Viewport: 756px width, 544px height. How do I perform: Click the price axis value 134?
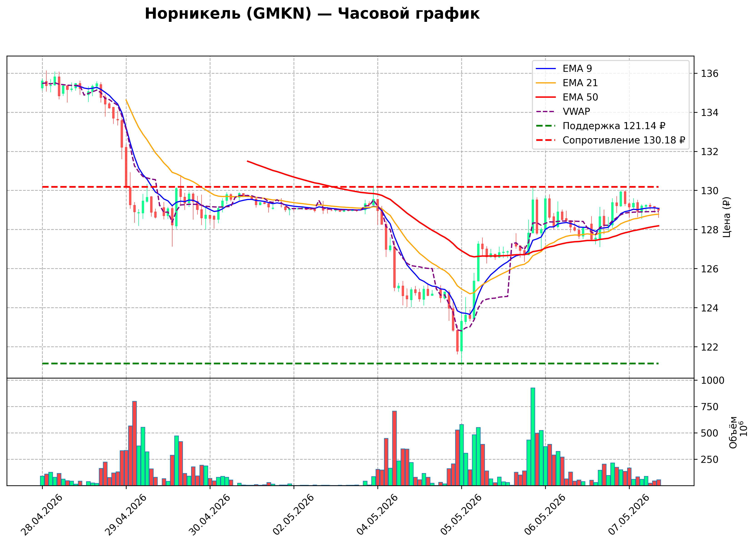point(710,112)
